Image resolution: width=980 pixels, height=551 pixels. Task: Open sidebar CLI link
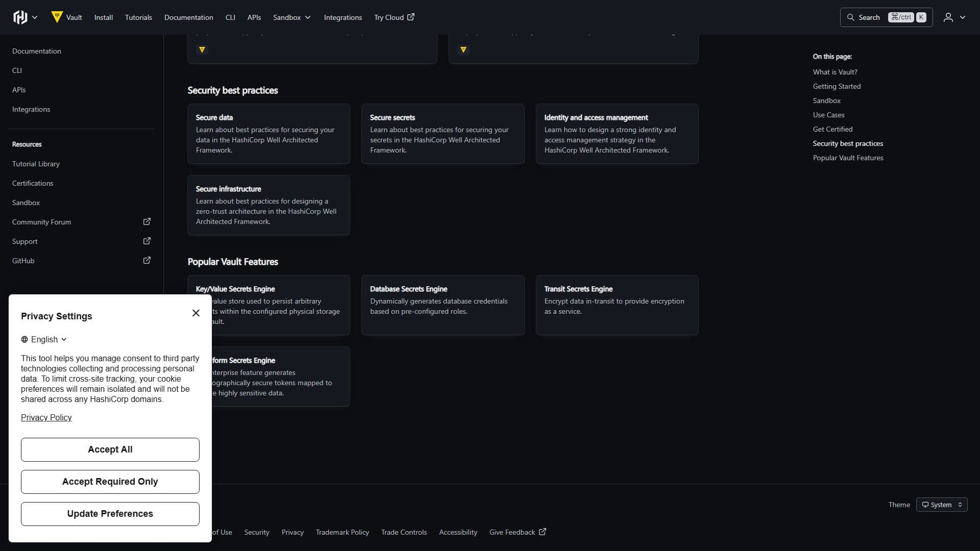[x=17, y=70]
